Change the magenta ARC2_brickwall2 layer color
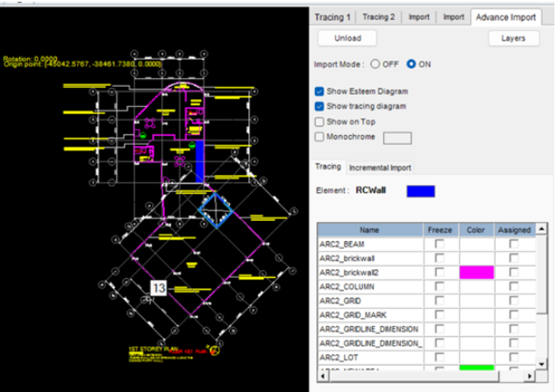 476,273
